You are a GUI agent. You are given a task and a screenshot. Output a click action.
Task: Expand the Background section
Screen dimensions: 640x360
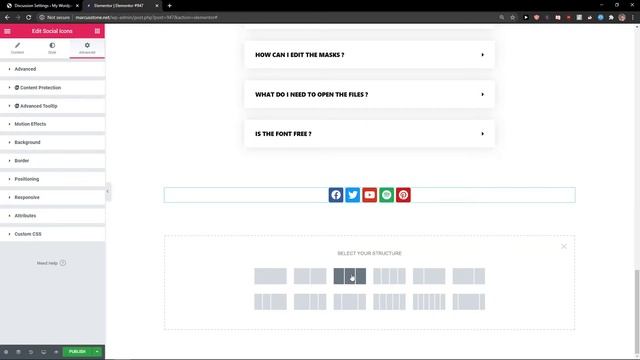(x=52, y=142)
